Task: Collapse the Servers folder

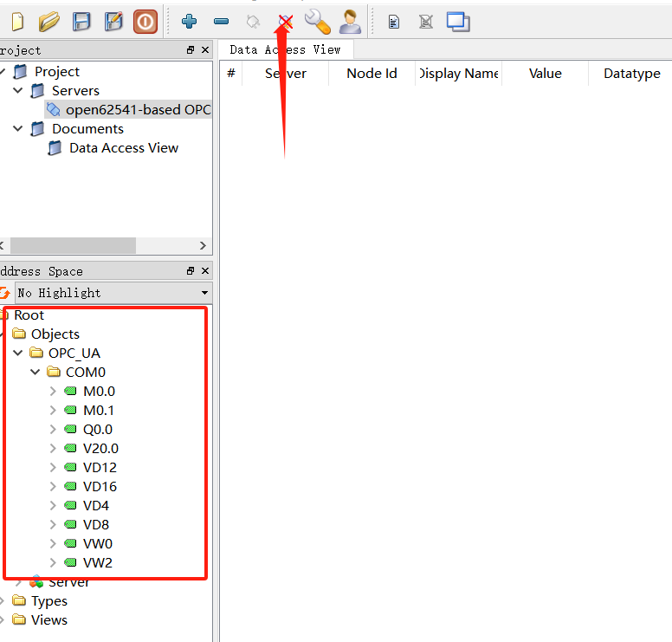Action: tap(18, 90)
